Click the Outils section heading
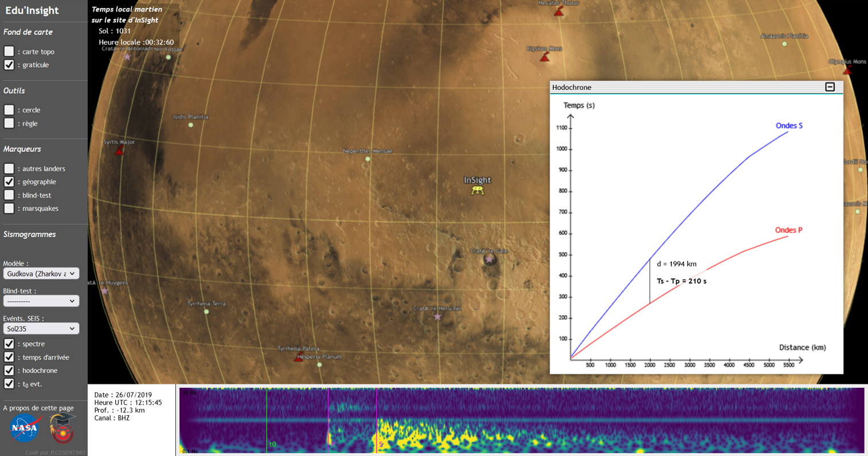Image resolution: width=868 pixels, height=456 pixels. [14, 91]
